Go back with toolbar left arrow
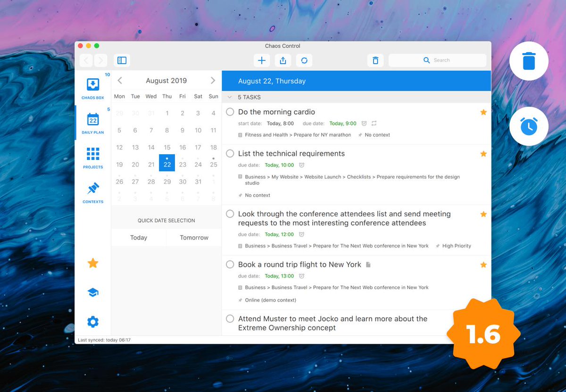566x392 pixels. [x=86, y=60]
